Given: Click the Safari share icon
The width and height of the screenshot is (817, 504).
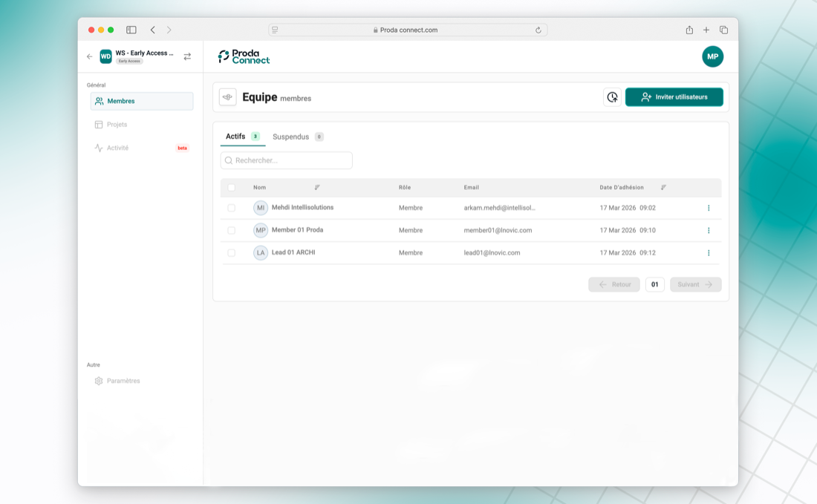Looking at the screenshot, I should (x=689, y=30).
